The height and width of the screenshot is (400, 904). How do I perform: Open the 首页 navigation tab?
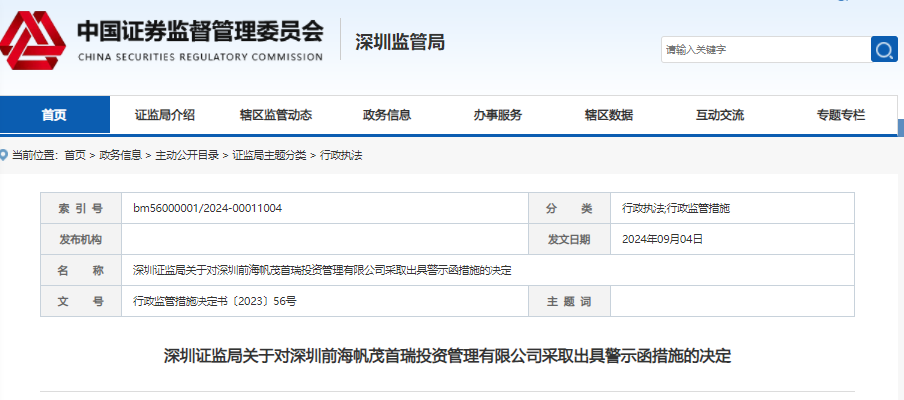(55, 115)
